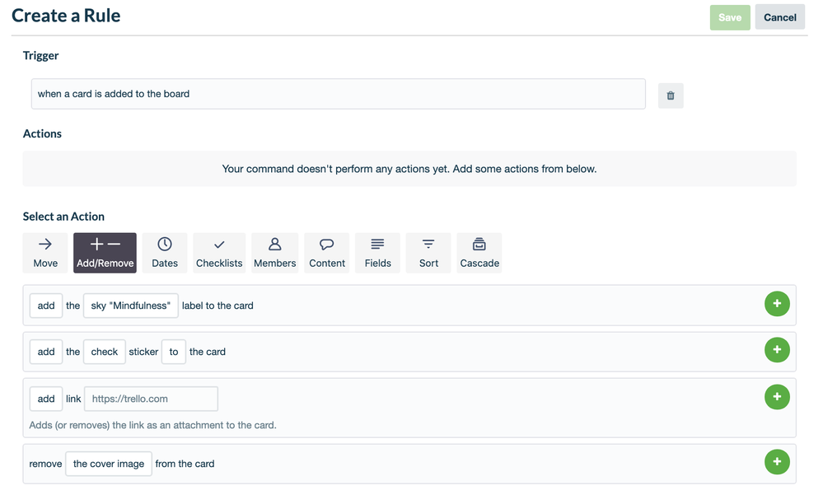
Task: Cancel rule creation
Action: click(x=779, y=17)
